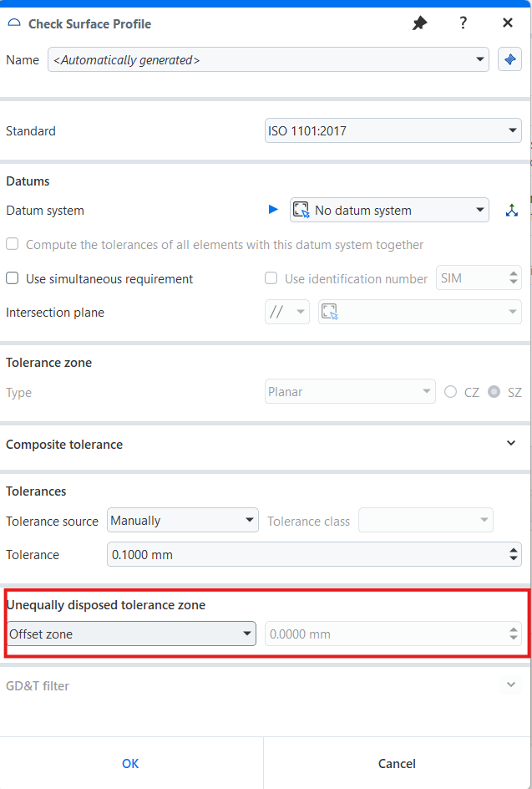Toggle the Use identification number checkbox
Image resolution: width=532 pixels, height=789 pixels.
pyautogui.click(x=271, y=279)
